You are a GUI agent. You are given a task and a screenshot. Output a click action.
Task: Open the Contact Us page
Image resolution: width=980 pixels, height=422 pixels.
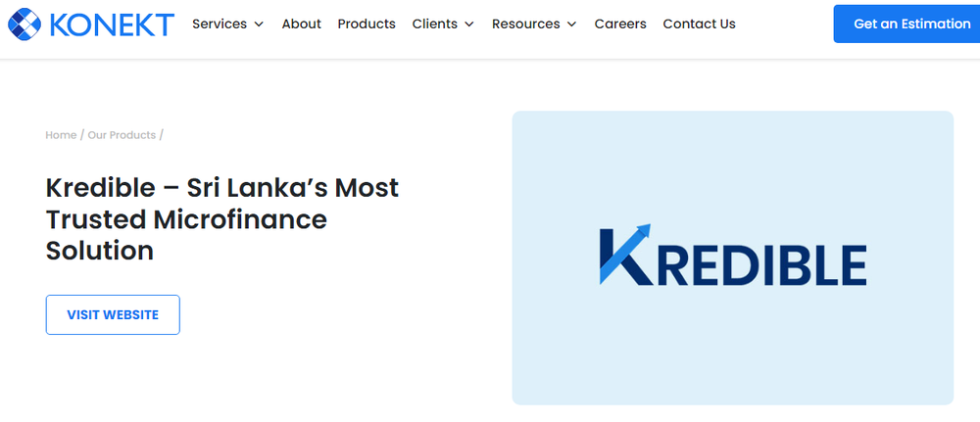699,23
